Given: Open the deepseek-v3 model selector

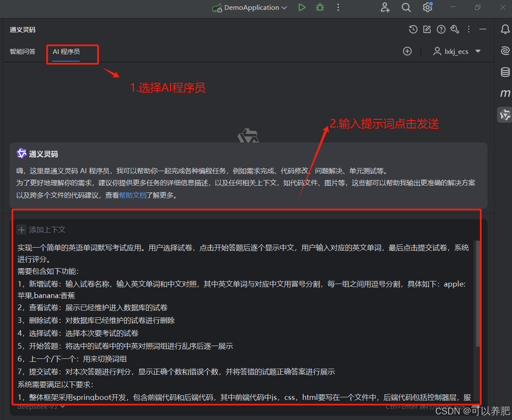Looking at the screenshot, I should pyautogui.click(x=41, y=407).
